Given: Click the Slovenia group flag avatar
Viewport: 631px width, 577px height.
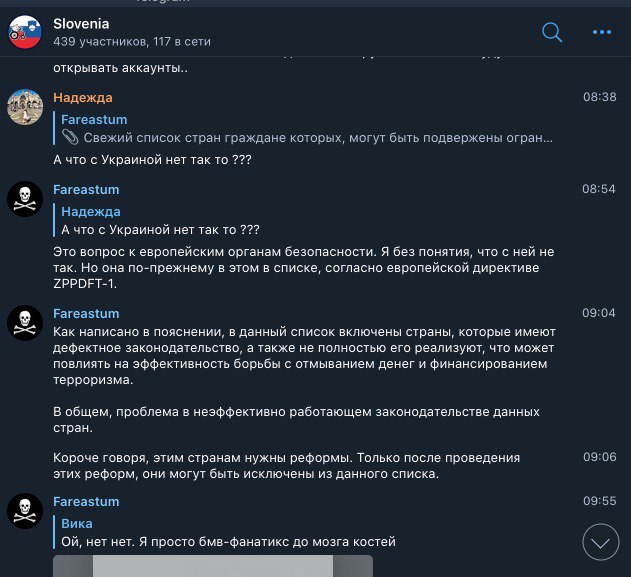Looking at the screenshot, I should pos(25,32).
